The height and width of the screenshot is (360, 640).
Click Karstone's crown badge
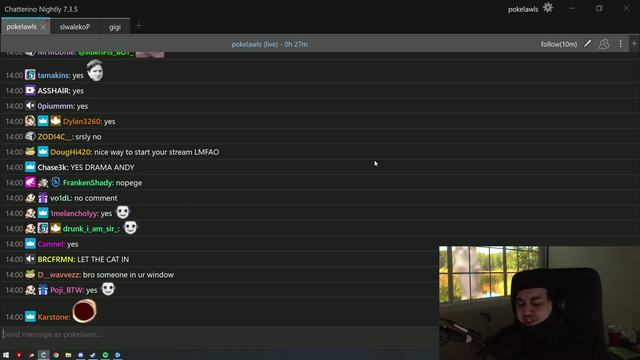click(x=30, y=316)
